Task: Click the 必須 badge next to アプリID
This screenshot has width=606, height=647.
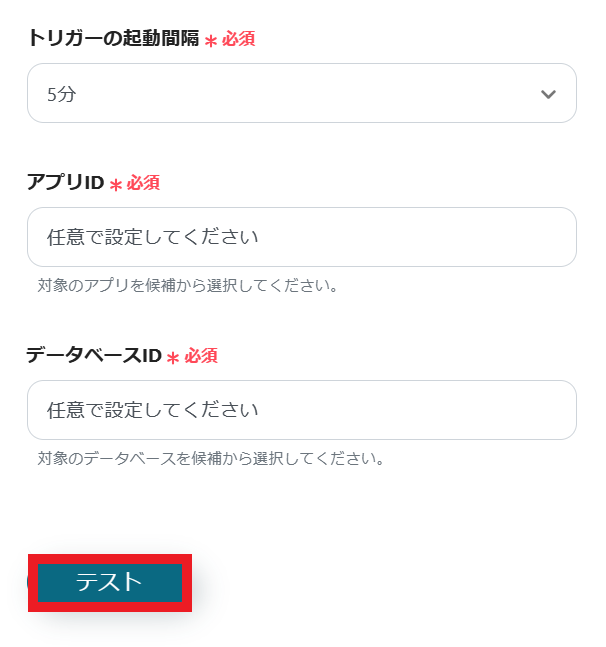Action: 143,183
